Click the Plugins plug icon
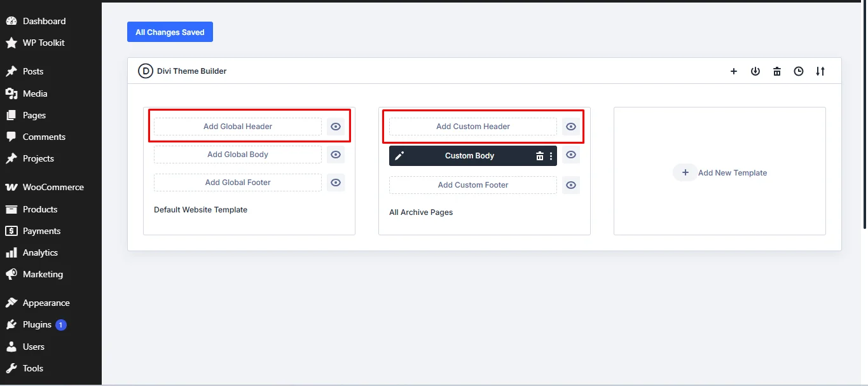 tap(11, 325)
